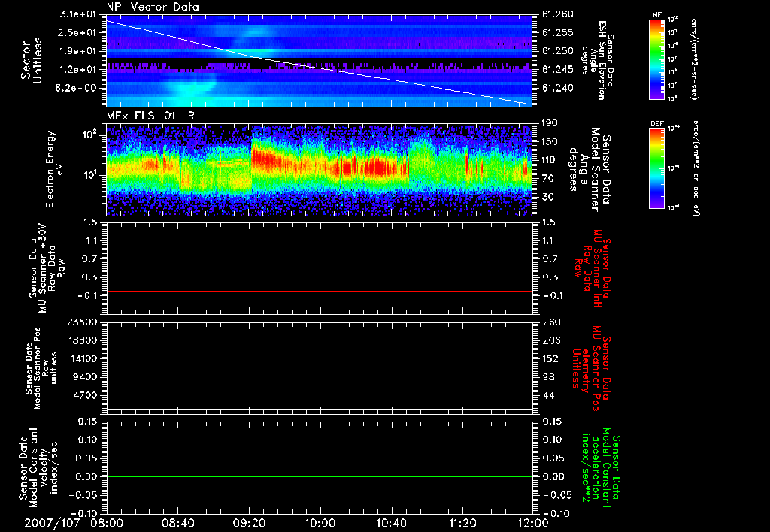
Task: Click the '08:40' time tick label
Action: click(178, 523)
